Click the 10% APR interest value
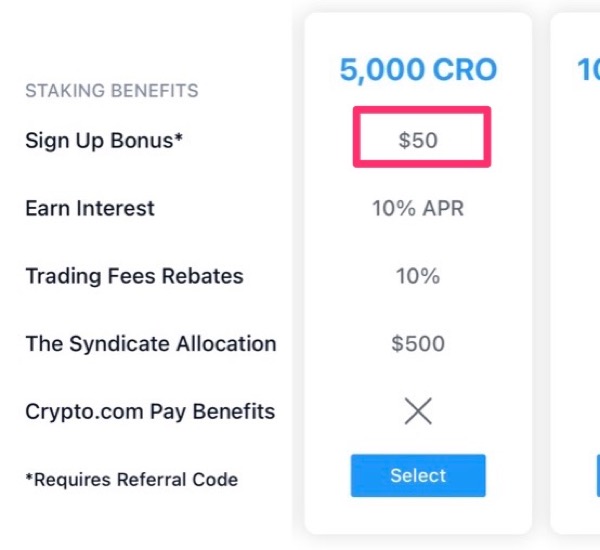 [418, 209]
